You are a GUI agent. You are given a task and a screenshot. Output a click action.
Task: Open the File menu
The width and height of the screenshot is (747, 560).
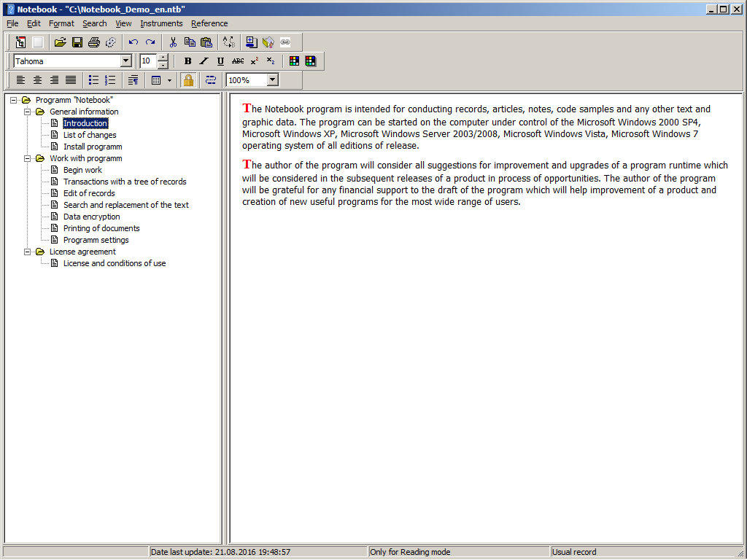pyautogui.click(x=12, y=23)
